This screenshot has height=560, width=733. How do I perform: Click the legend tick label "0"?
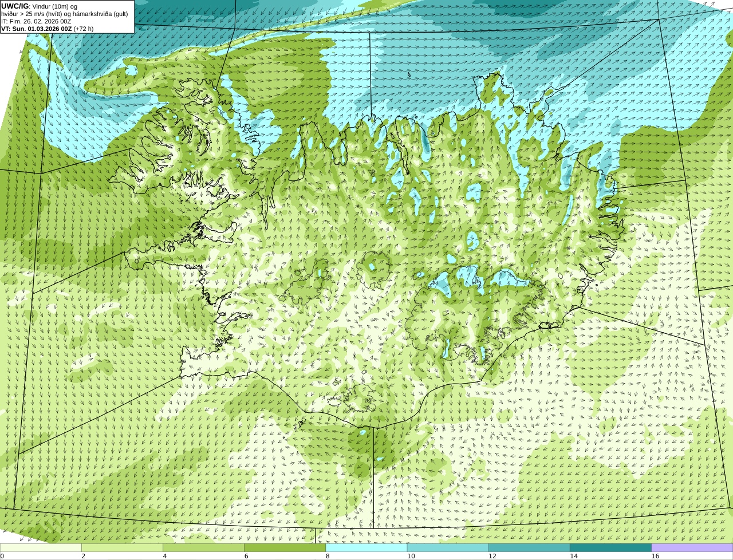2,556
